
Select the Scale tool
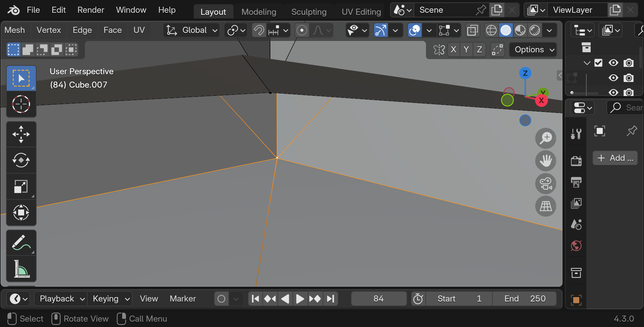[21, 187]
